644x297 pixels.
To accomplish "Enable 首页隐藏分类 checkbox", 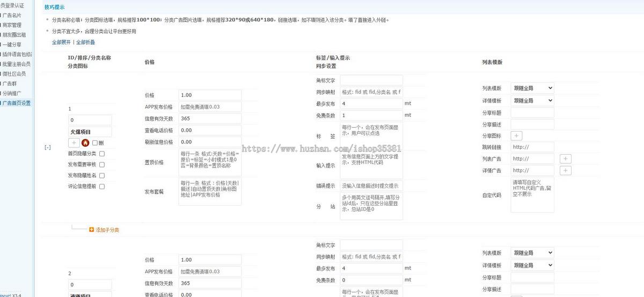I will coord(102,154).
